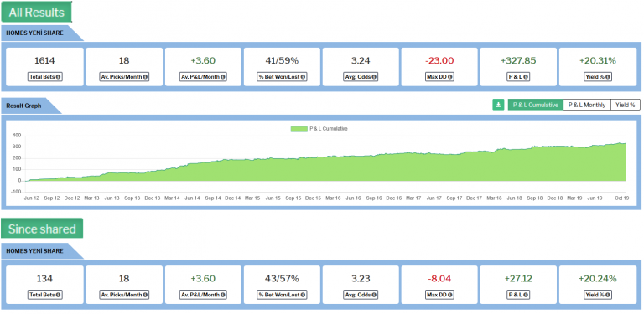
Task: Click the Result Graph panel label
Action: point(23,106)
